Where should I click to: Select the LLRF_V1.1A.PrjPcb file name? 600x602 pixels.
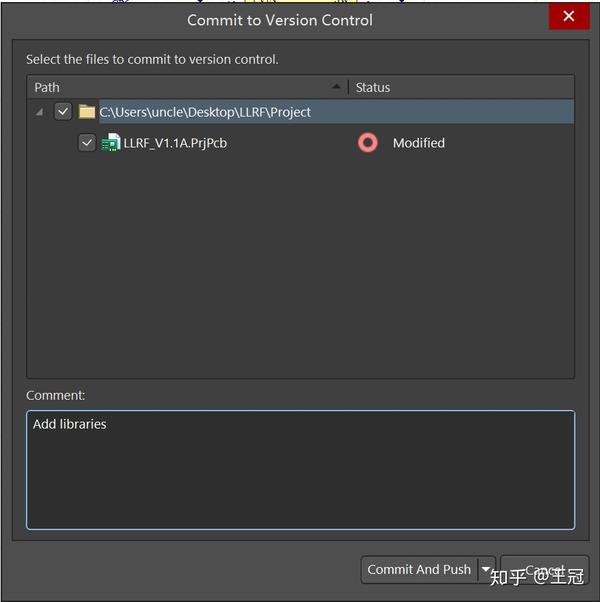point(175,143)
